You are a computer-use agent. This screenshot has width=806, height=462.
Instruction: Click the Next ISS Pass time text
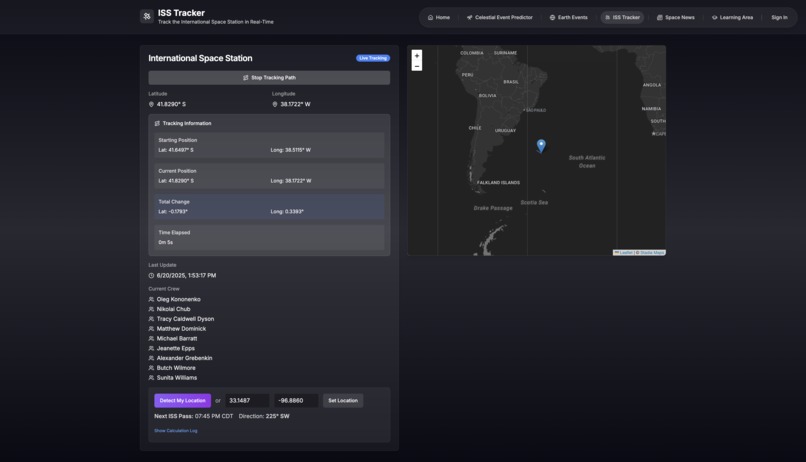(x=194, y=416)
